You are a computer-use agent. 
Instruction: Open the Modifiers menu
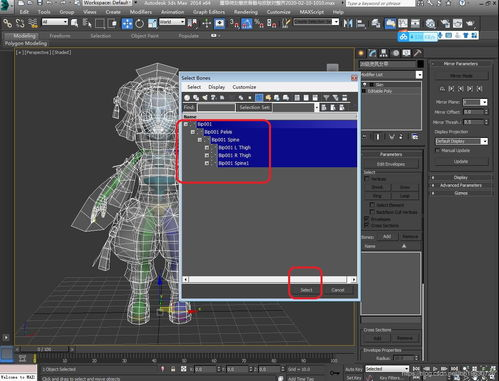coord(140,12)
